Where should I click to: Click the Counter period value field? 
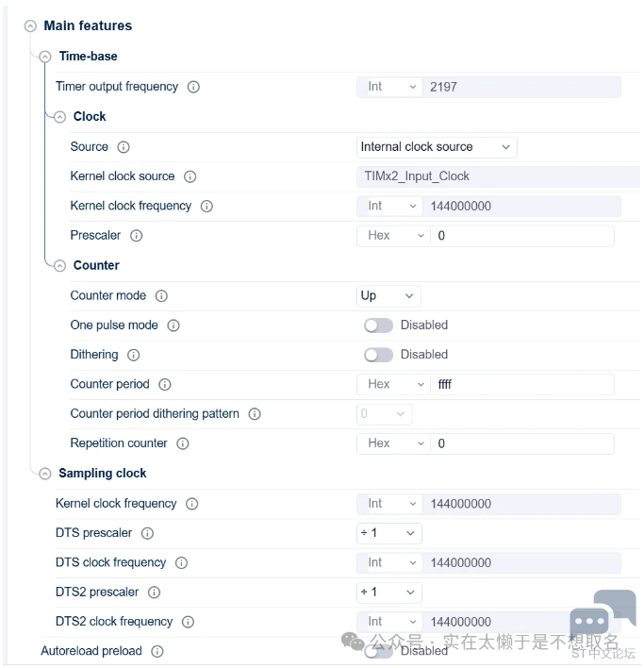(x=521, y=385)
